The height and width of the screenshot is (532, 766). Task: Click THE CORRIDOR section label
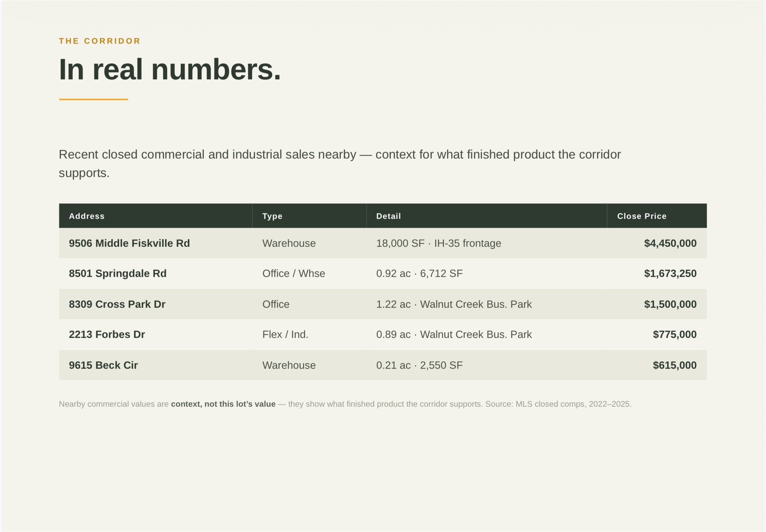click(x=100, y=41)
